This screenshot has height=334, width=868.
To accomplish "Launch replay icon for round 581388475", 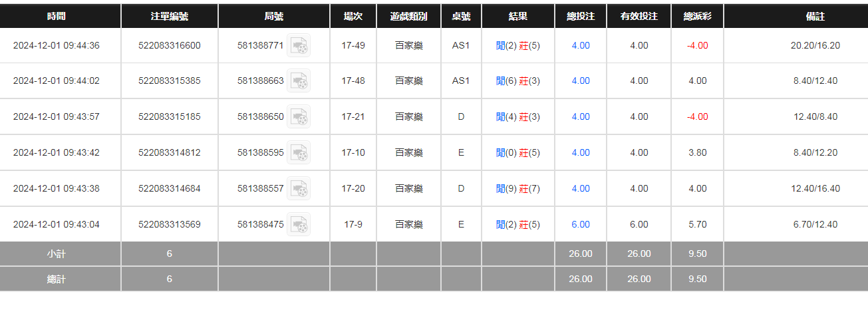I will (x=299, y=225).
